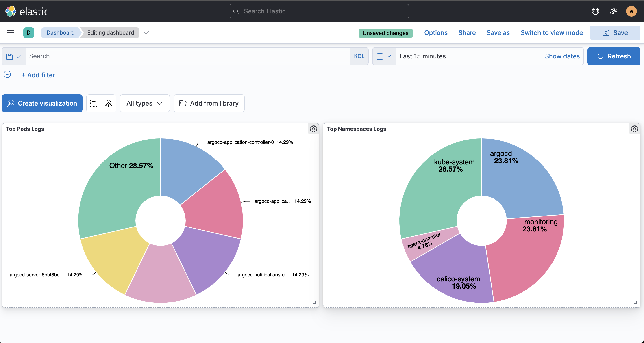Add a Maps panel icon

point(109,103)
